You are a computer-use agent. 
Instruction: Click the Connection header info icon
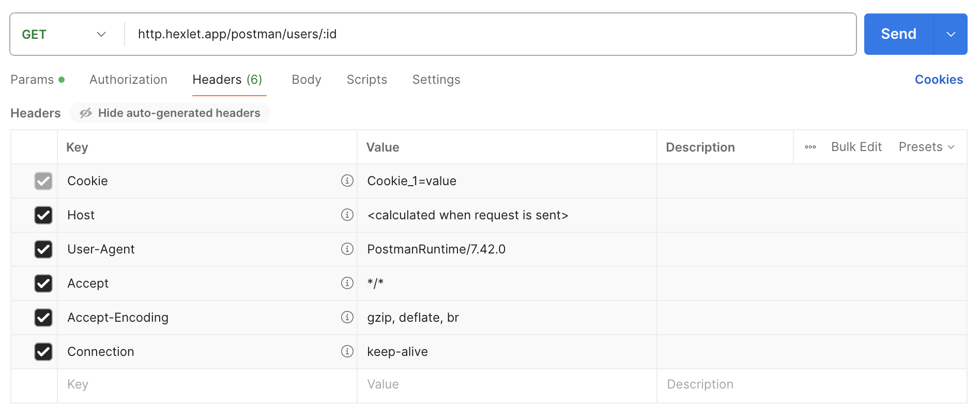click(x=347, y=351)
